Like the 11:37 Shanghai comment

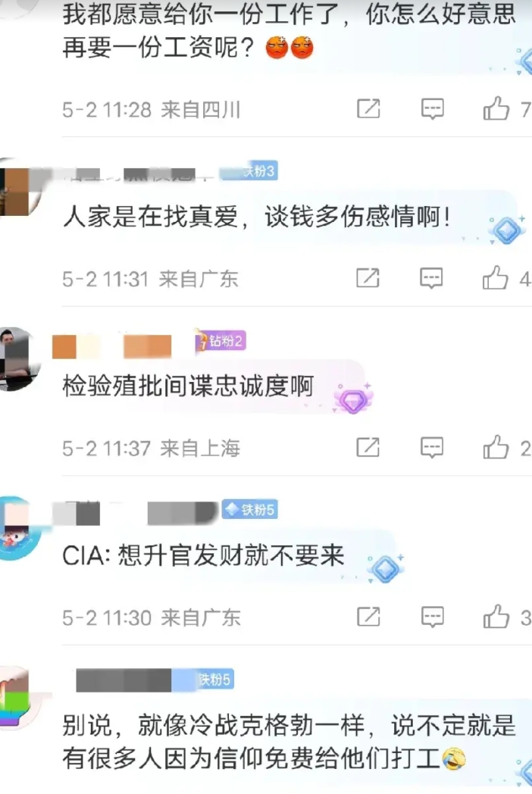(495, 447)
